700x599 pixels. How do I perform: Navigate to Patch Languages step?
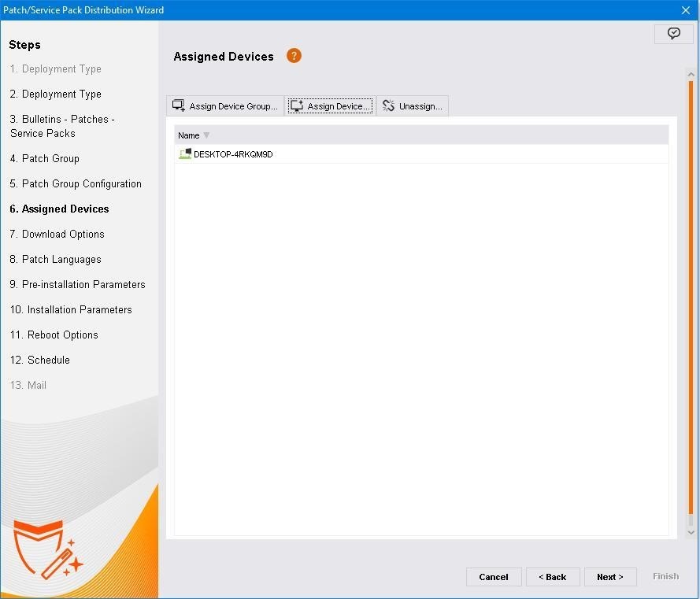tap(55, 259)
